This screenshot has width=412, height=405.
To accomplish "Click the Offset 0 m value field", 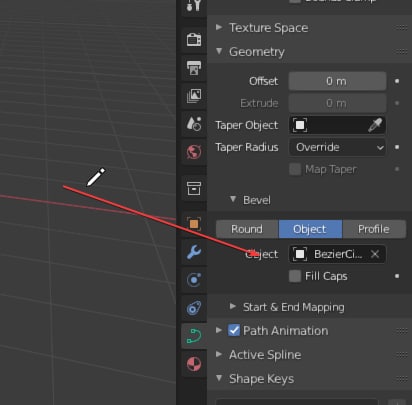I will point(337,81).
